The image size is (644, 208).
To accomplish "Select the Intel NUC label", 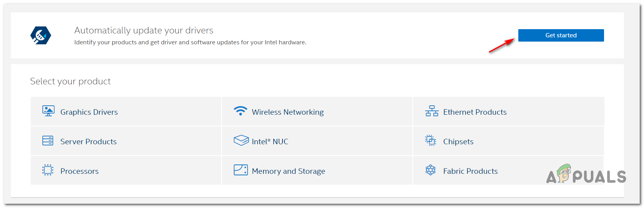I will coord(270,142).
